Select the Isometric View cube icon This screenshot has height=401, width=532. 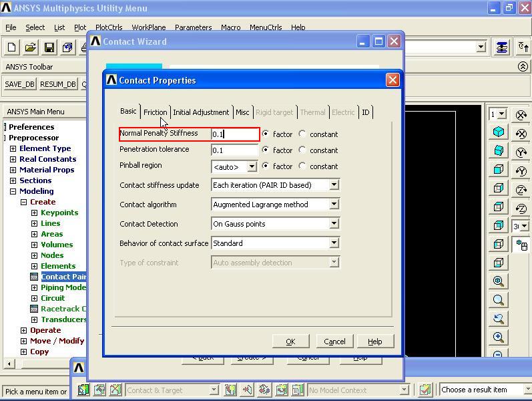[498, 132]
